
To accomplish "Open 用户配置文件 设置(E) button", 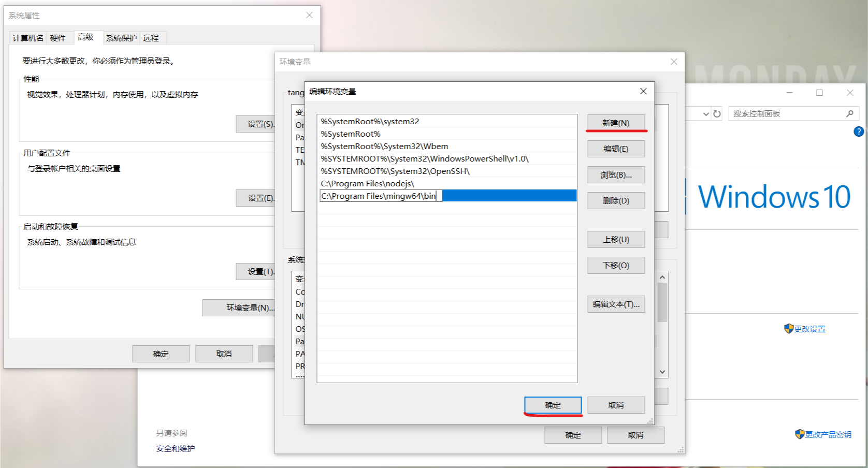I will [x=256, y=198].
